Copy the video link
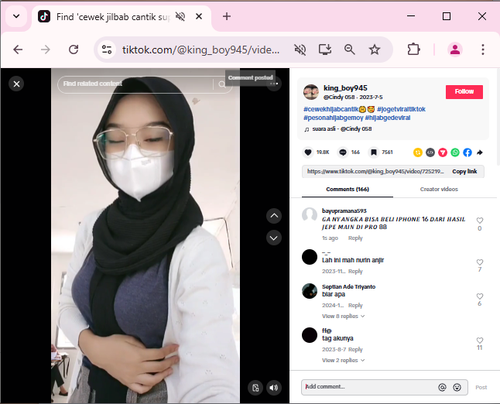 tap(464, 171)
